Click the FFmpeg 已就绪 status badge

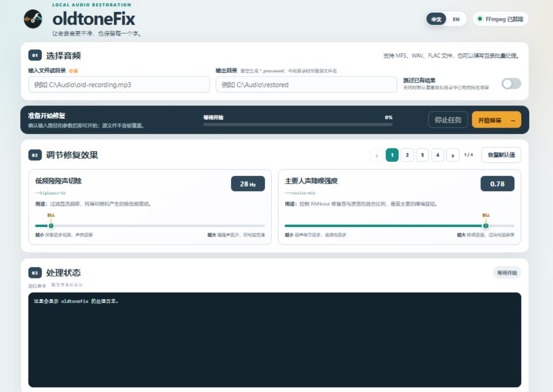500,19
